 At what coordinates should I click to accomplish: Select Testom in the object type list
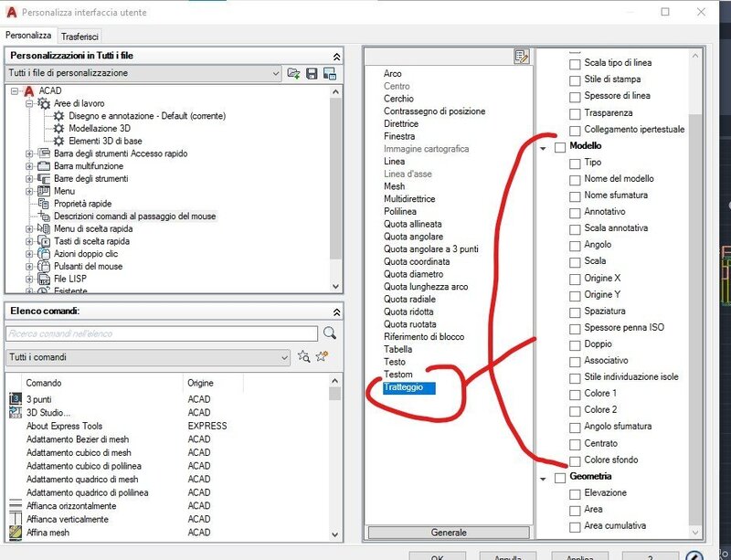(x=398, y=374)
